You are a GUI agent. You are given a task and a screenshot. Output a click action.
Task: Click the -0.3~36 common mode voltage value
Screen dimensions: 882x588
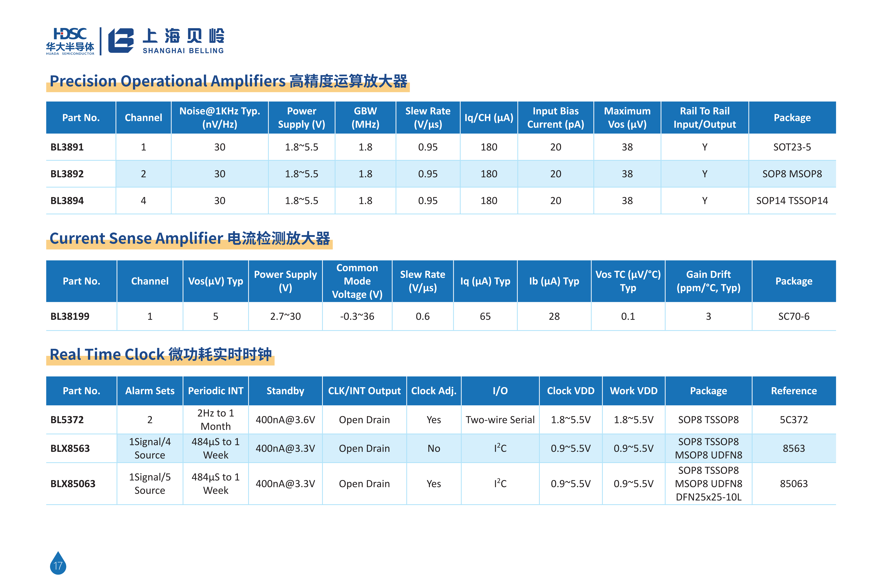coord(357,316)
